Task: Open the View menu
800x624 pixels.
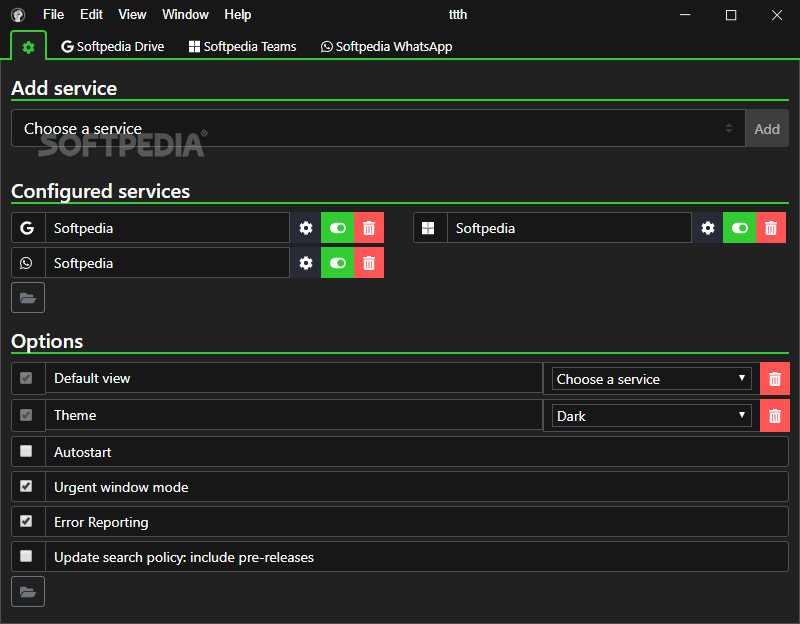Action: coord(132,14)
